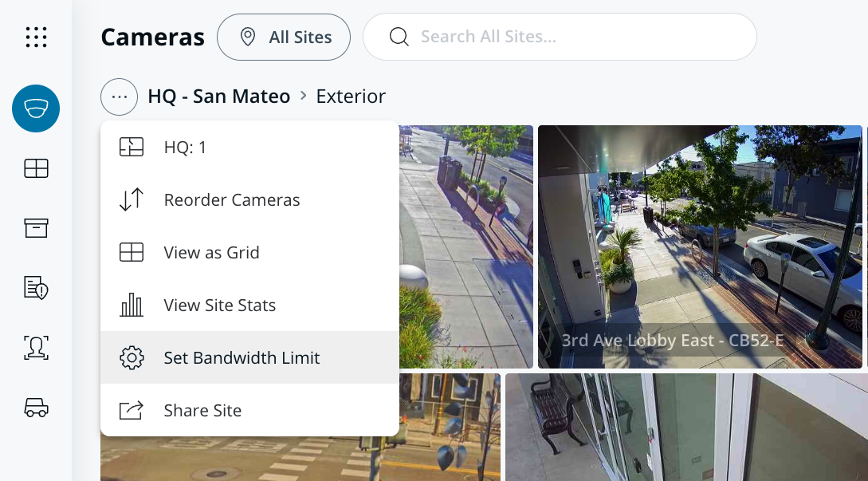The height and width of the screenshot is (481, 868).
Task: Open the crosswalk street camera feed
Action: click(300, 459)
